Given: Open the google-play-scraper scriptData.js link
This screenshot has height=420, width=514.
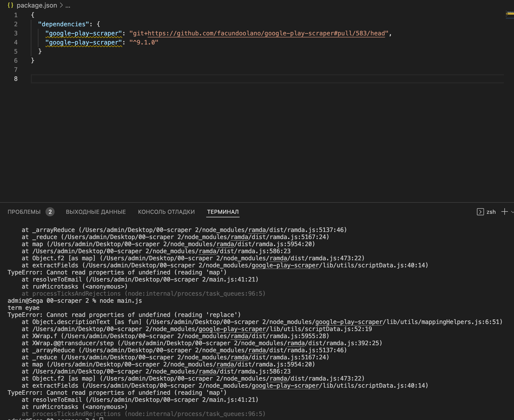Looking at the screenshot, I should pyautogui.click(x=285, y=265).
